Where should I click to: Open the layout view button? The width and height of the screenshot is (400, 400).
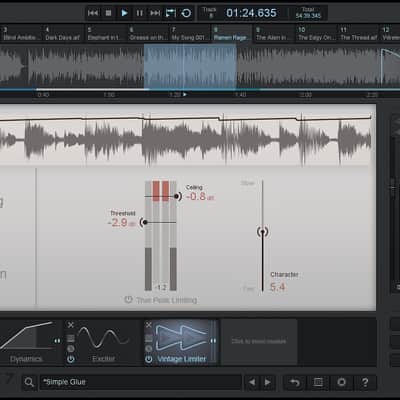[x=318, y=382]
